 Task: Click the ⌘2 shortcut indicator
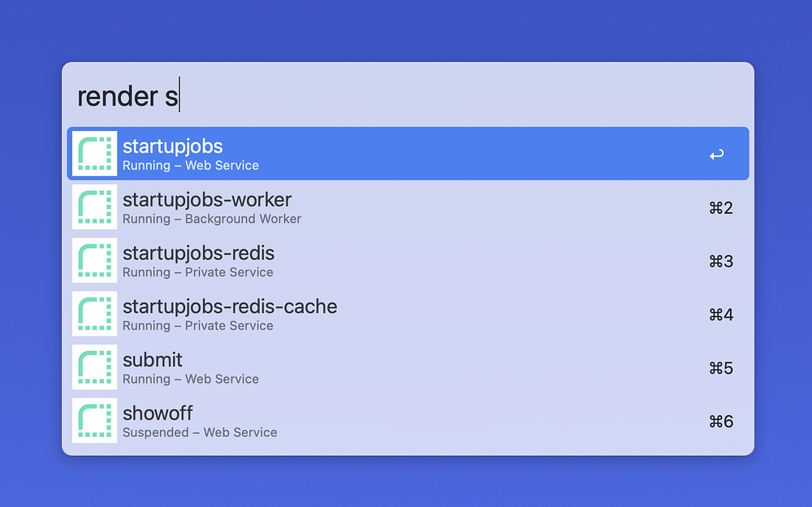click(720, 208)
